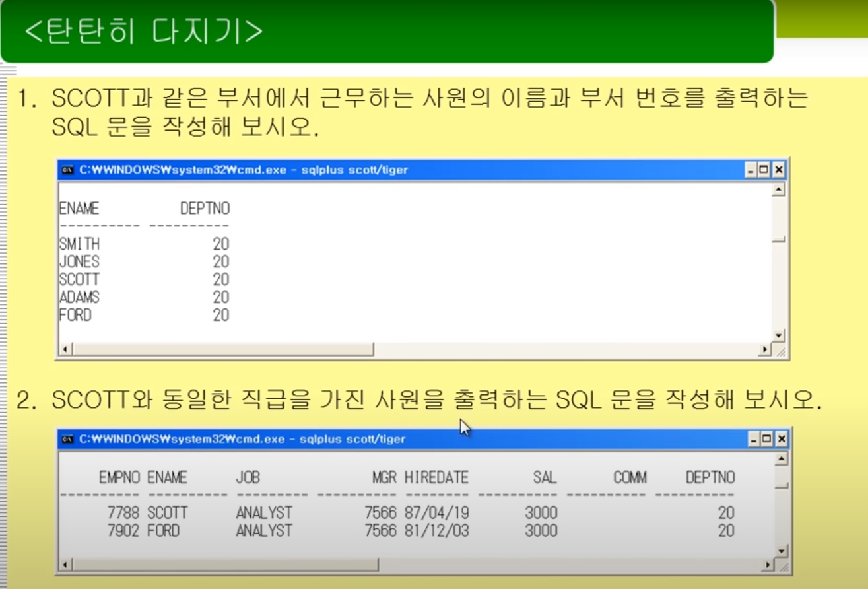Click employee number 7902
The width and height of the screenshot is (868, 589).
click(124, 531)
